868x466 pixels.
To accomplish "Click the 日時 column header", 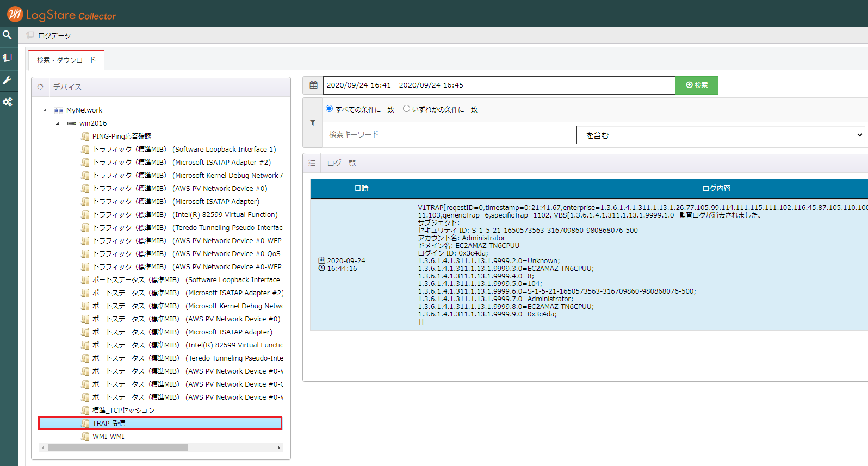I will tap(361, 188).
